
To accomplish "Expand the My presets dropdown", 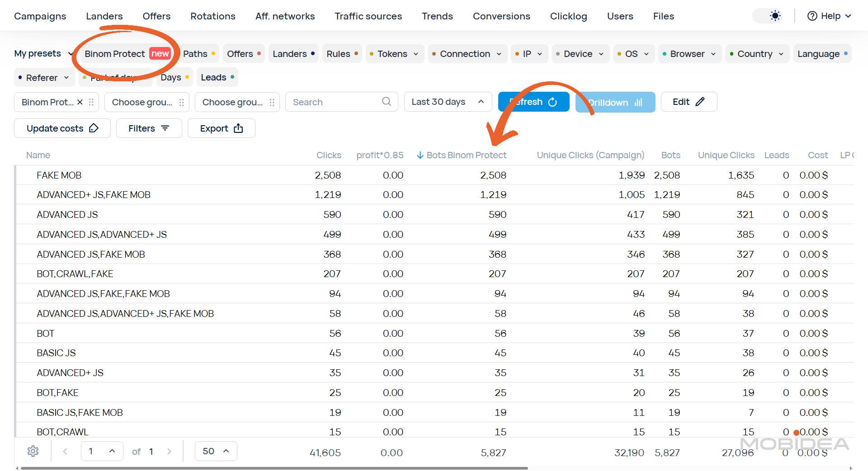I will 43,53.
